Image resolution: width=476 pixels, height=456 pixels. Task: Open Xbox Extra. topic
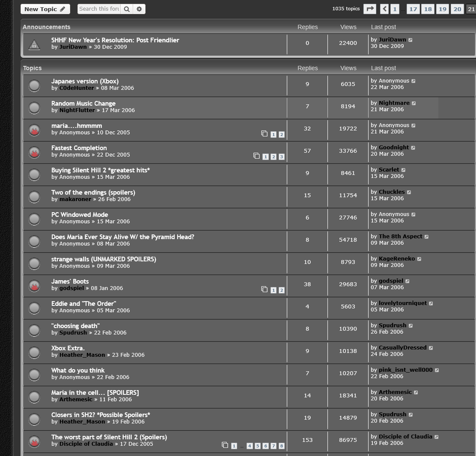coord(68,348)
